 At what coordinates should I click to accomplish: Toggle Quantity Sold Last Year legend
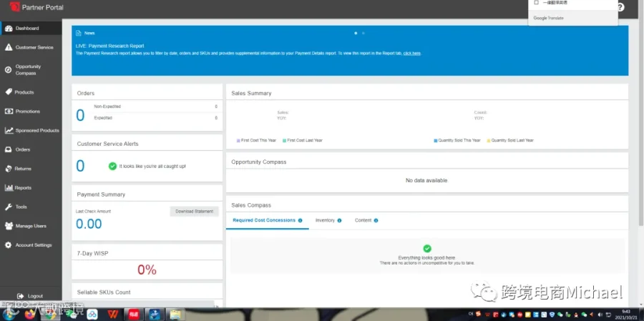[510, 140]
